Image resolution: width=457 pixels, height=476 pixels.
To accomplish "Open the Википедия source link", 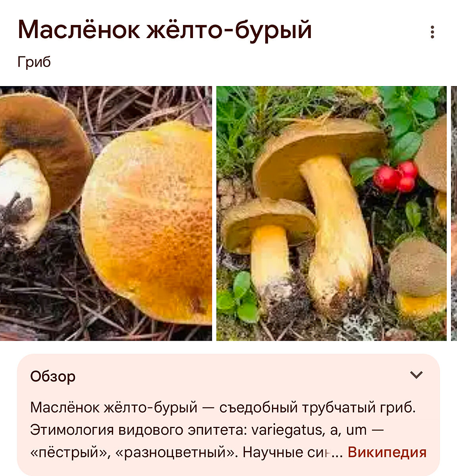I will pos(387,452).
